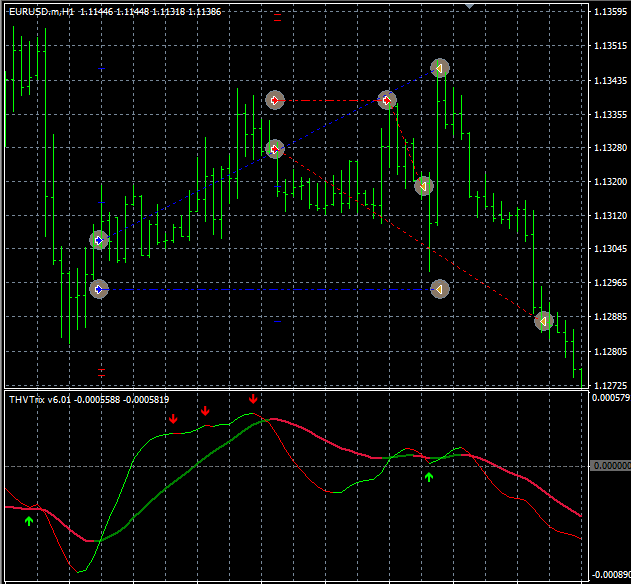Select the top-right red sell entry marker

click(387, 100)
